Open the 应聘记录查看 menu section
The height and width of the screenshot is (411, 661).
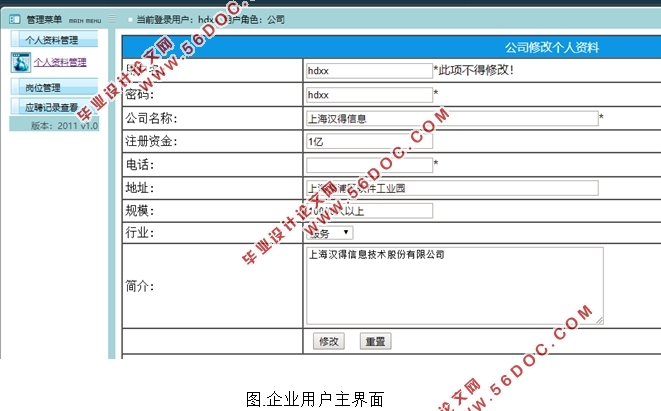click(54, 107)
